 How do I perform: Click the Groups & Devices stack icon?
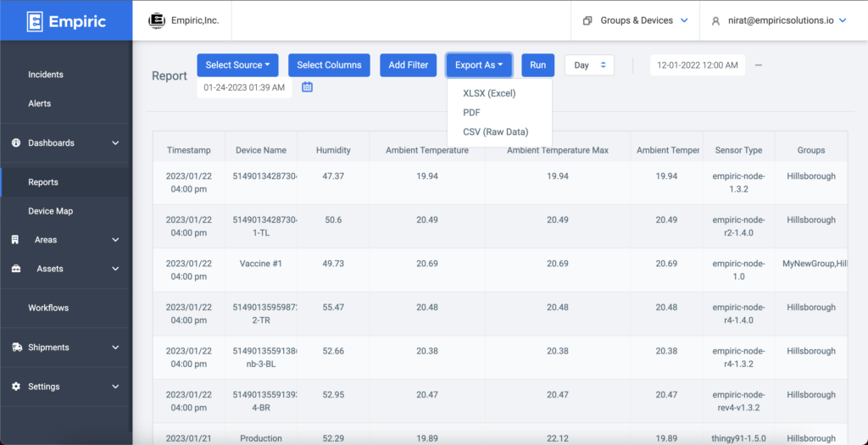pyautogui.click(x=587, y=20)
